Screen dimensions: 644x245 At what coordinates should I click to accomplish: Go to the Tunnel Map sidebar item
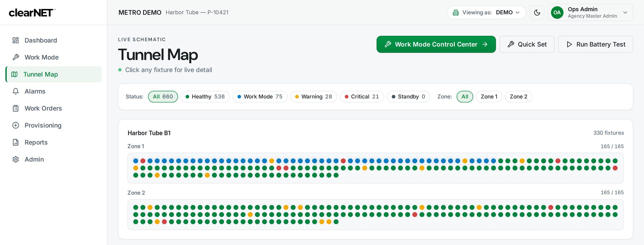tap(54, 74)
